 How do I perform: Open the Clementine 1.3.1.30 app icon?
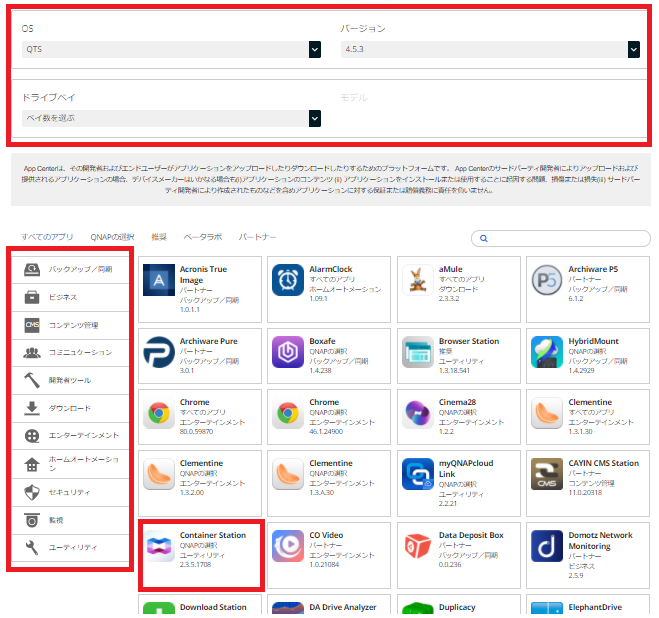(x=547, y=413)
